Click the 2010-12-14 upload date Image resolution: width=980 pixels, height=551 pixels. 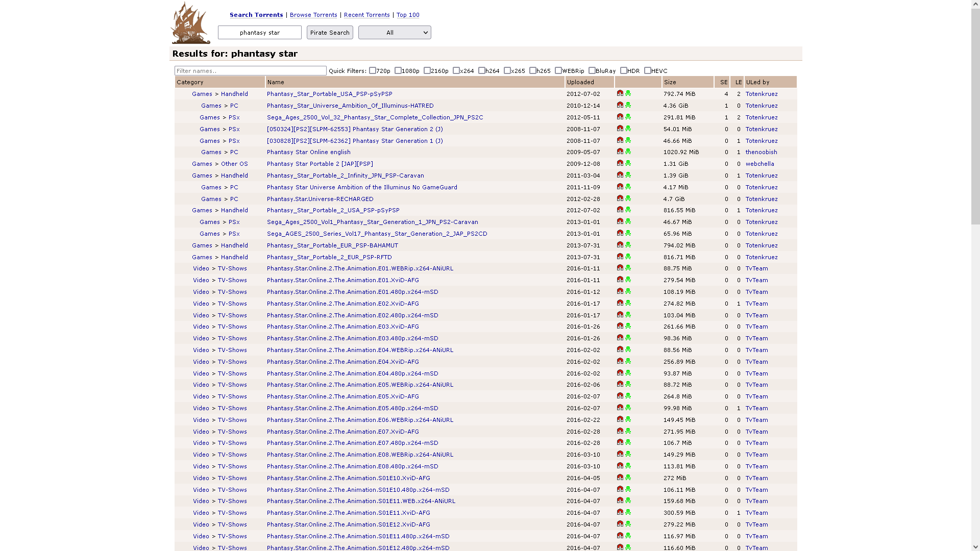(583, 106)
